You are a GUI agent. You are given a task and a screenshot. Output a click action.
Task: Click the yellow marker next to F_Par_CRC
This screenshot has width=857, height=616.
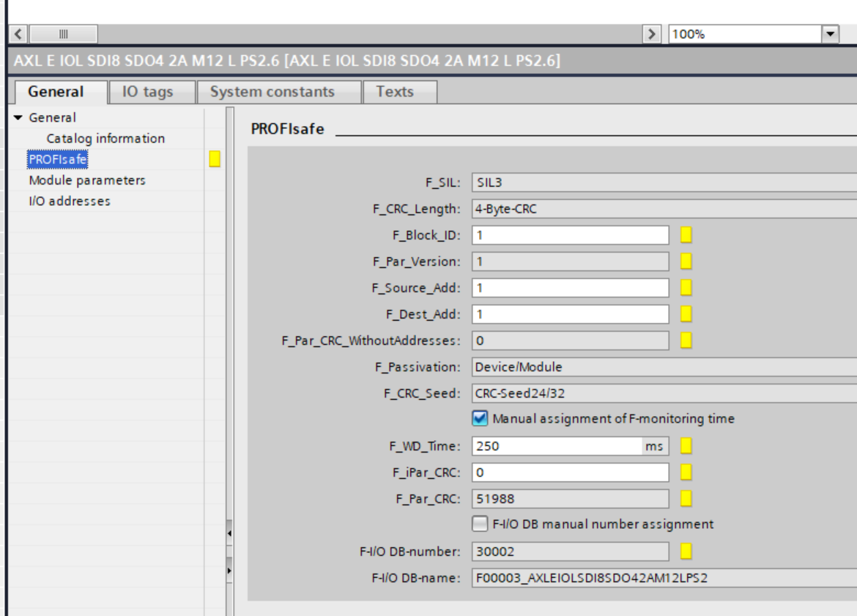(x=686, y=499)
